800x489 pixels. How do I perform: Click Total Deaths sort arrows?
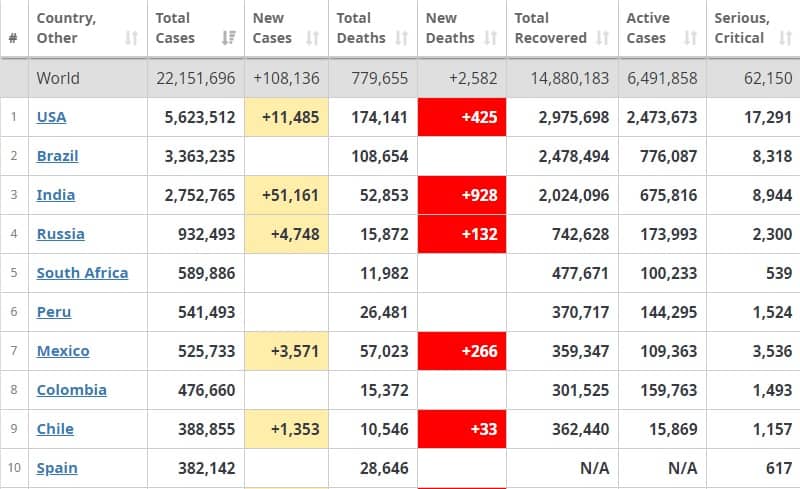tap(402, 38)
